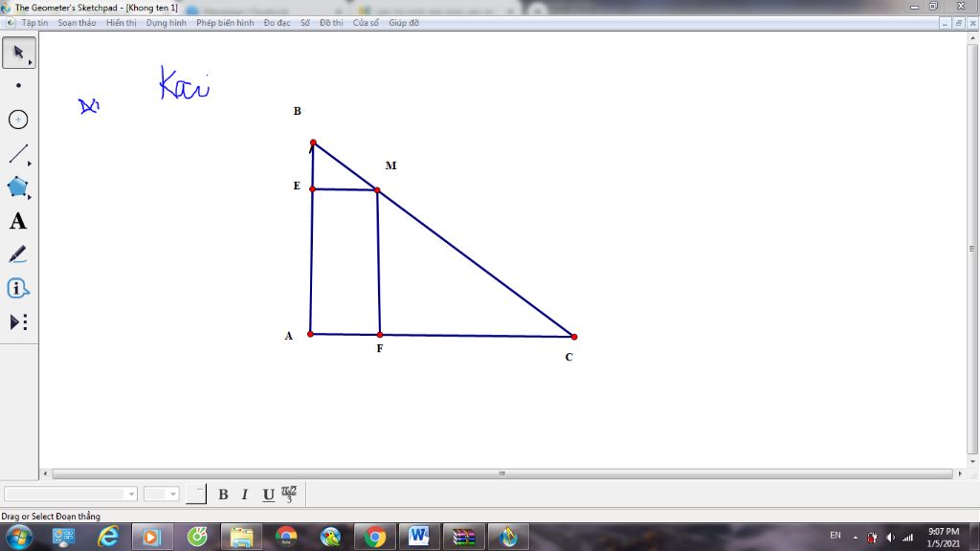The image size is (980, 551).
Task: Apply underline with the U button
Action: tap(268, 495)
